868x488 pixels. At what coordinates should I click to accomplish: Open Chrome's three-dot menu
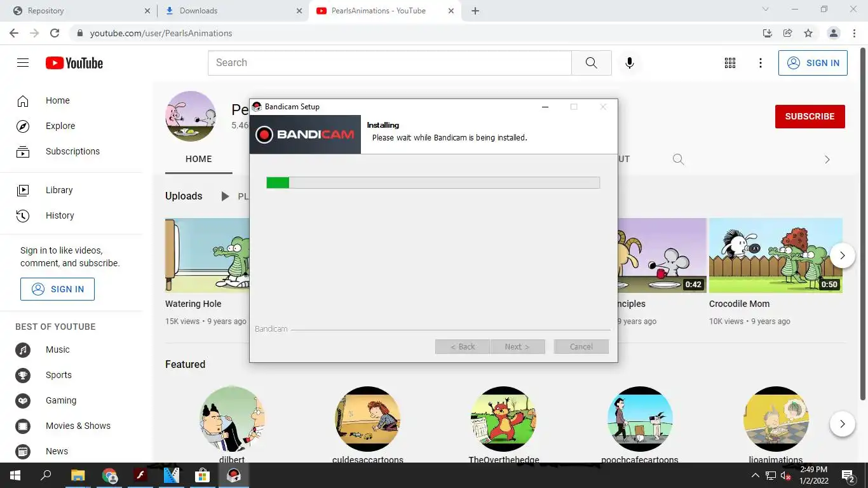tap(855, 33)
